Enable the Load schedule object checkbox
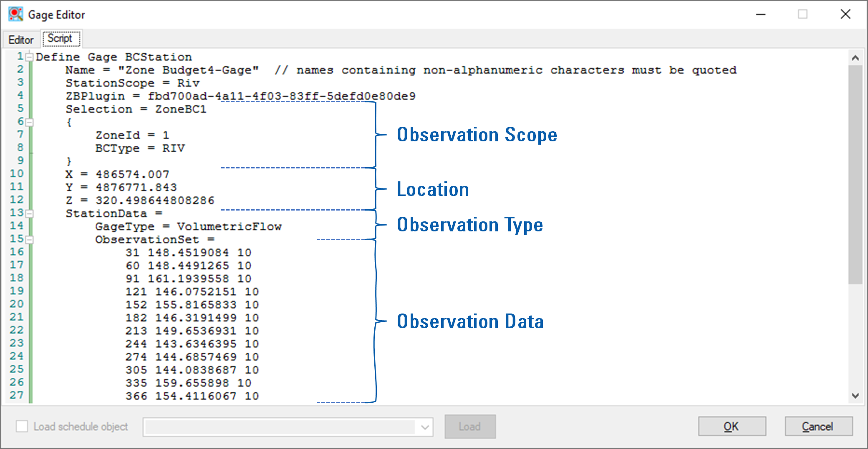The height and width of the screenshot is (449, 868). click(21, 426)
